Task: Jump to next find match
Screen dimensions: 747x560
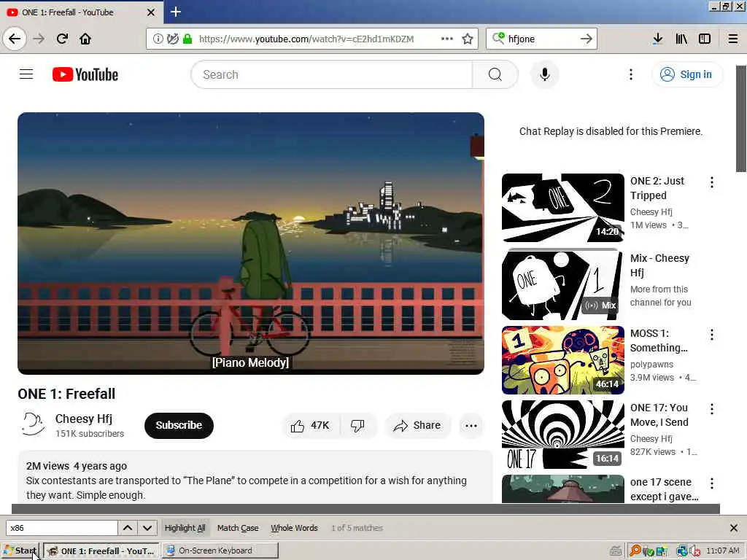Action: tap(147, 528)
